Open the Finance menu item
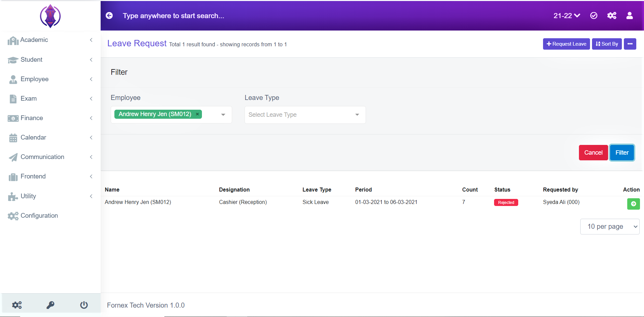The height and width of the screenshot is (317, 644). click(x=50, y=118)
